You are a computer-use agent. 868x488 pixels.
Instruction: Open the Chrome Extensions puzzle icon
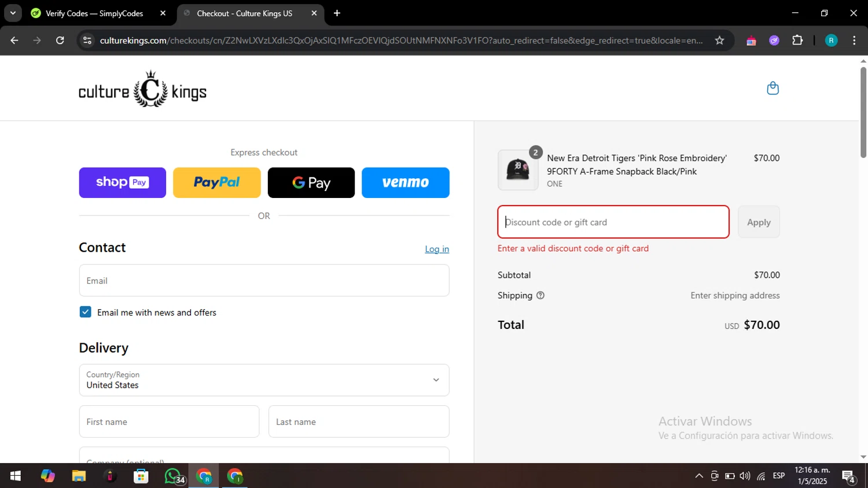coord(797,41)
